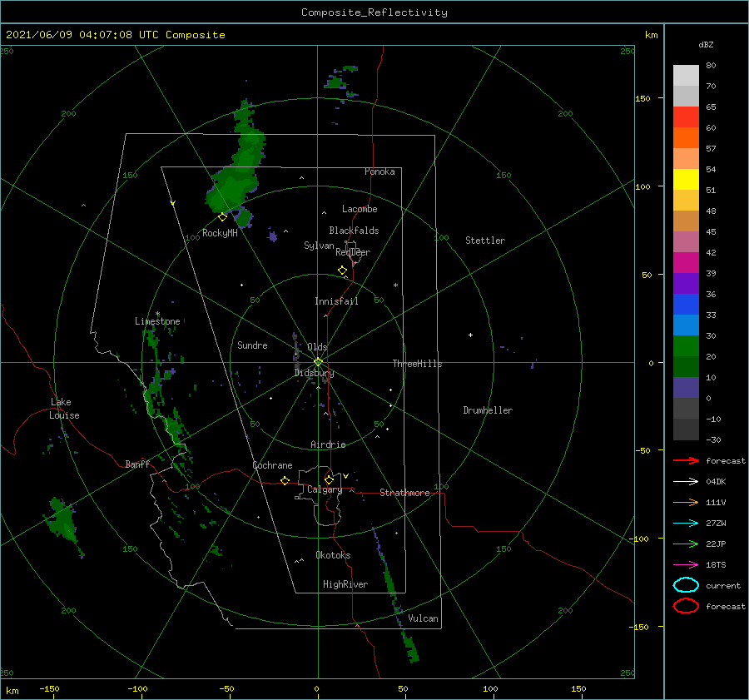
Task: Click the yellow diamond marker near Cochrane
Action: 285,480
